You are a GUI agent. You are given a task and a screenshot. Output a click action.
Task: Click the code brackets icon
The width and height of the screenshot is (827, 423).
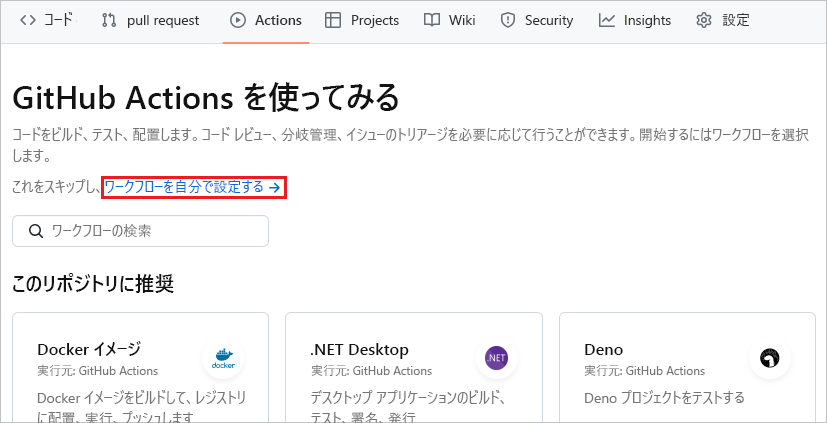point(28,20)
